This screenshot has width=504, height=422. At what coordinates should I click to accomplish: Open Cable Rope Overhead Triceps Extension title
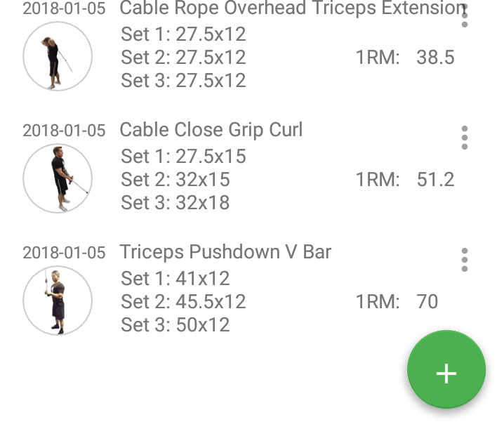pyautogui.click(x=291, y=8)
